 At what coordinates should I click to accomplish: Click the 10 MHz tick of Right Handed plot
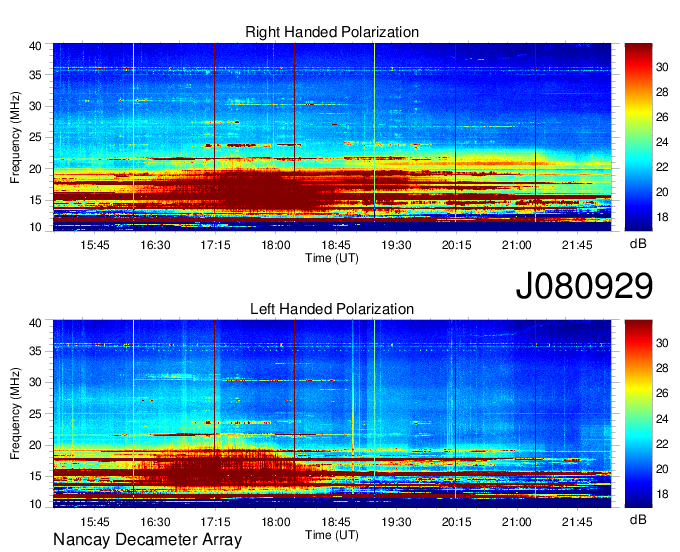coord(35,227)
